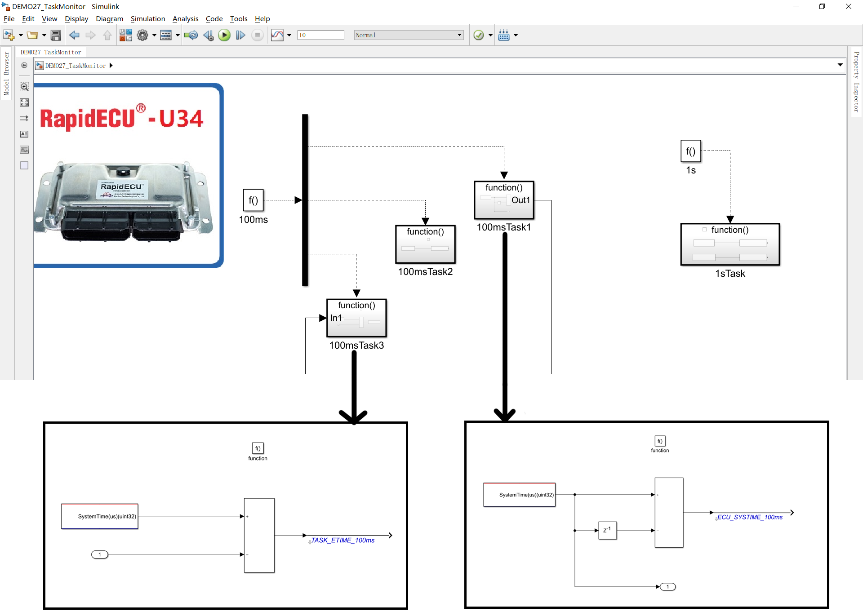The height and width of the screenshot is (616, 863).
Task: Click the 1sTask block label
Action: tap(730, 274)
